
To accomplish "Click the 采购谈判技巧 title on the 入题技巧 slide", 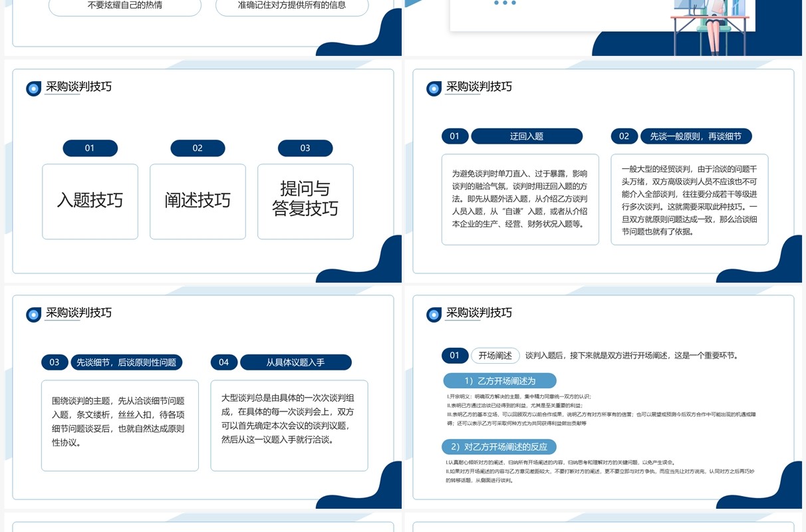I will (78, 86).
